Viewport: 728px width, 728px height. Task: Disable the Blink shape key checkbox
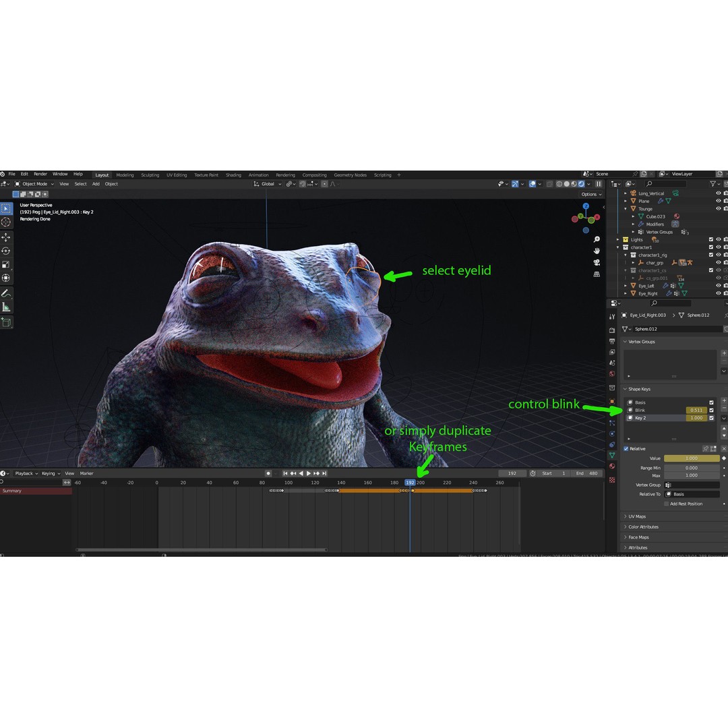711,411
